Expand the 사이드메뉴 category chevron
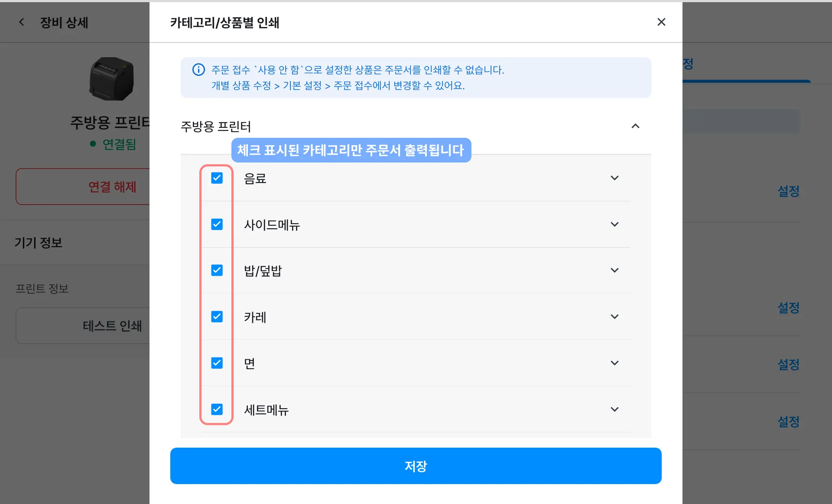The height and width of the screenshot is (504, 832). pyautogui.click(x=614, y=224)
